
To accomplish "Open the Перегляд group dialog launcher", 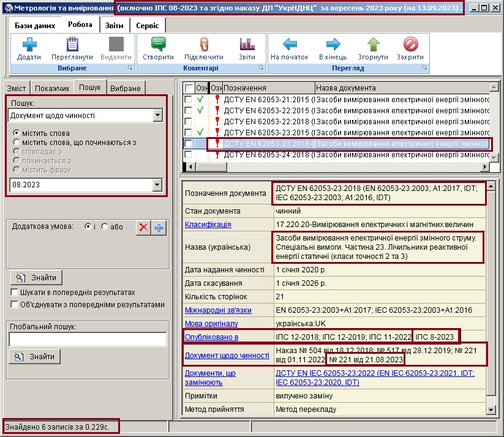I will click(x=424, y=68).
